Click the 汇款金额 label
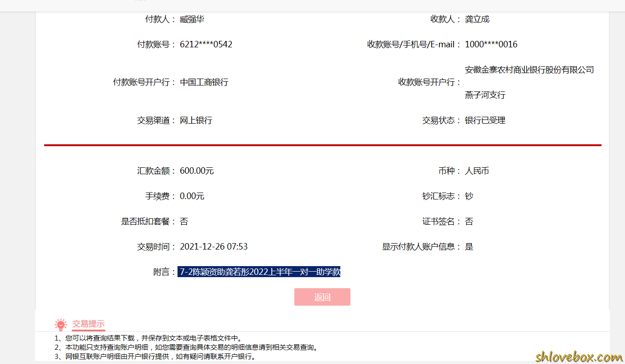Image resolution: width=625 pixels, height=364 pixels. tap(156, 171)
